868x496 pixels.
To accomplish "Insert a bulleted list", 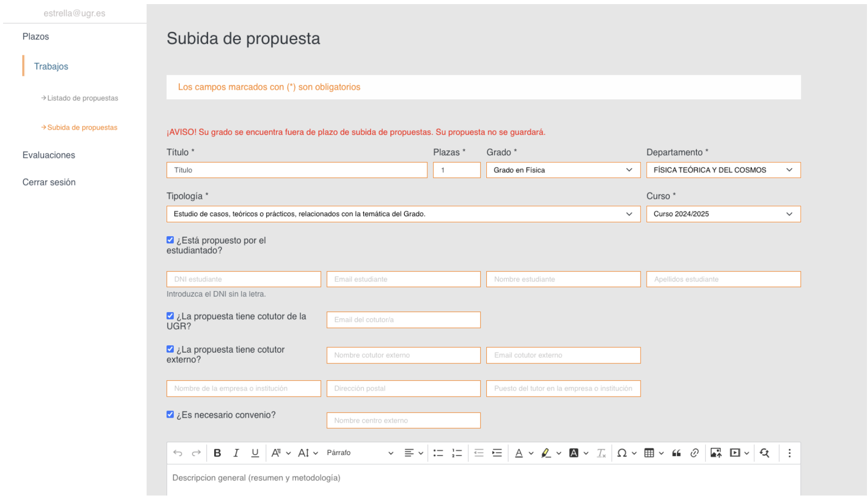I will coord(438,453).
